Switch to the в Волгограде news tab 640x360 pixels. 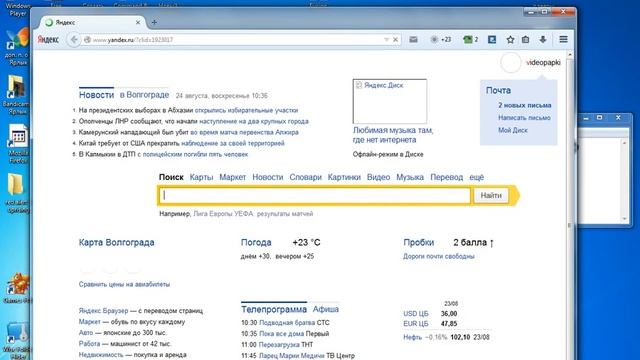coord(144,95)
